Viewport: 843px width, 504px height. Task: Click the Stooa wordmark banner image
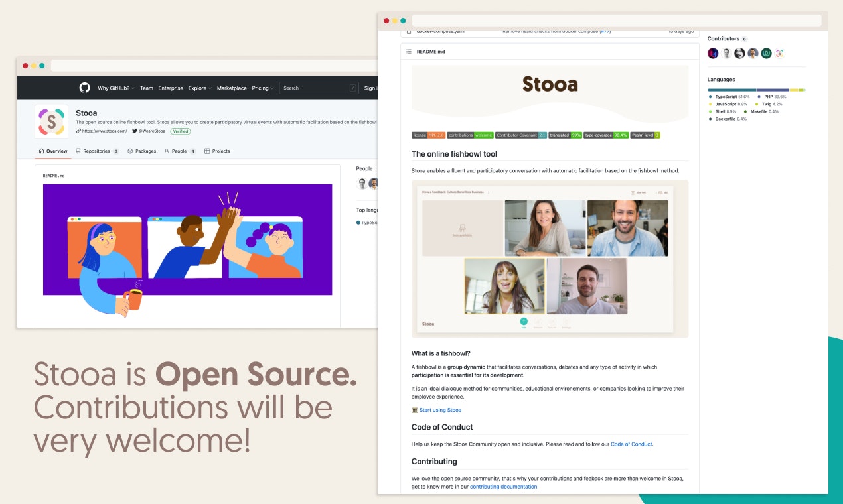click(550, 93)
